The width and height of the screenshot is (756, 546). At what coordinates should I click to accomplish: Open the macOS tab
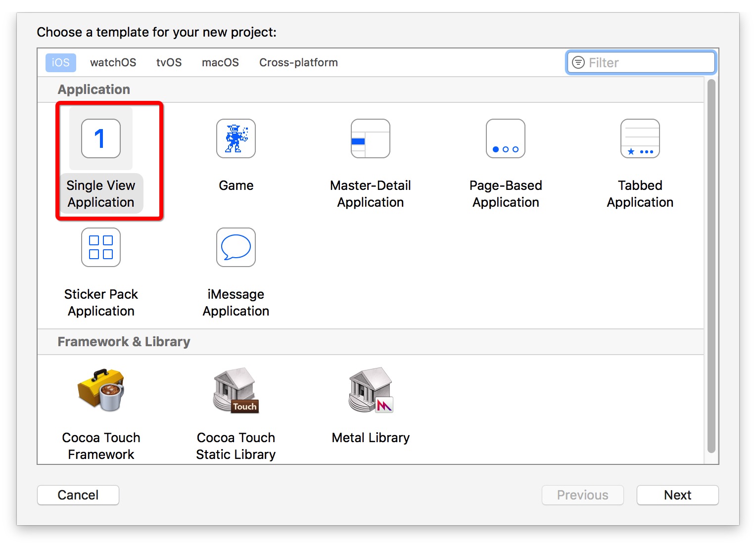click(221, 63)
